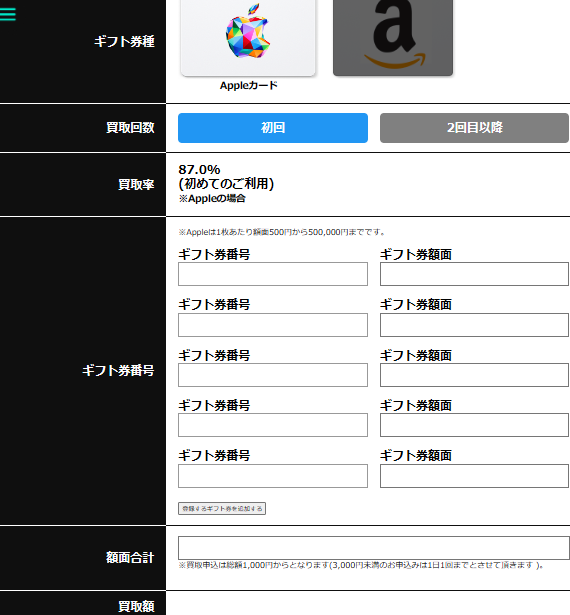Click the fourth ギフト券額面 input field
570x615 pixels.
pos(474,425)
